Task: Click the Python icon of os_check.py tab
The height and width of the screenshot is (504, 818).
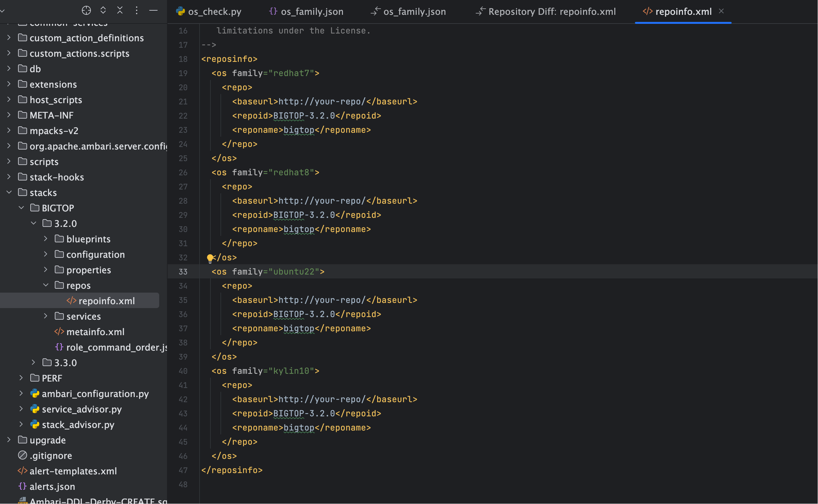Action: [181, 12]
